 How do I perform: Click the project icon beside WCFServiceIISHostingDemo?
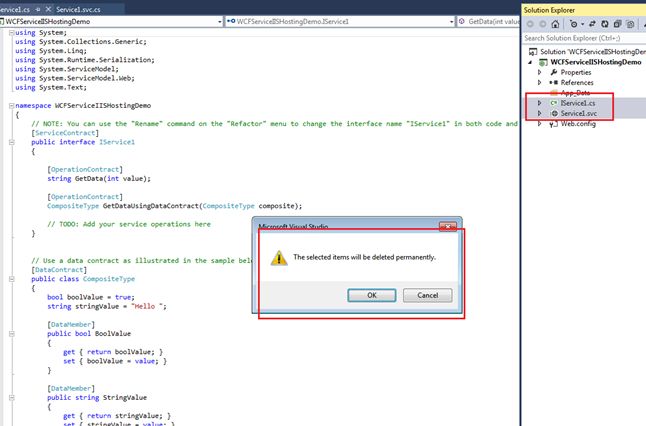coord(543,62)
